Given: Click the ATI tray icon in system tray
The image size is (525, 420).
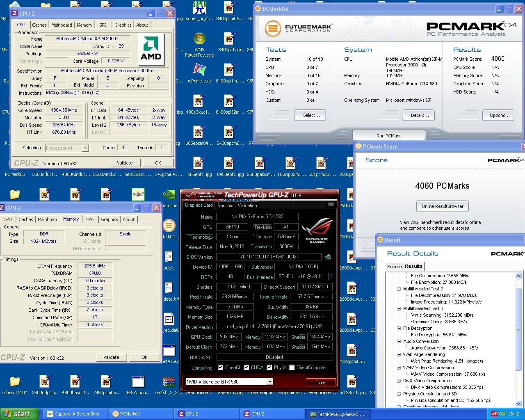Looking at the screenshot, I should point(495,414).
